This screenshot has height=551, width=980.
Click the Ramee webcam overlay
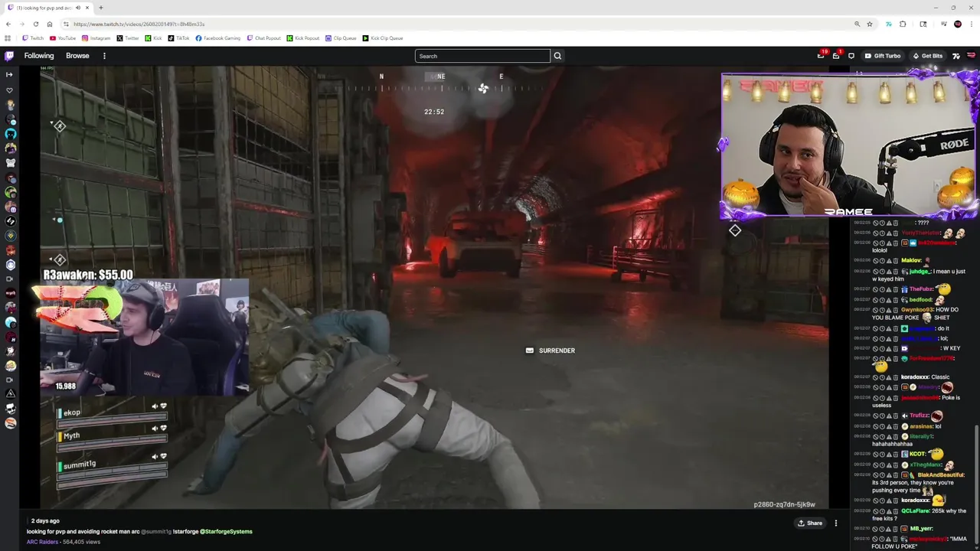(x=848, y=146)
